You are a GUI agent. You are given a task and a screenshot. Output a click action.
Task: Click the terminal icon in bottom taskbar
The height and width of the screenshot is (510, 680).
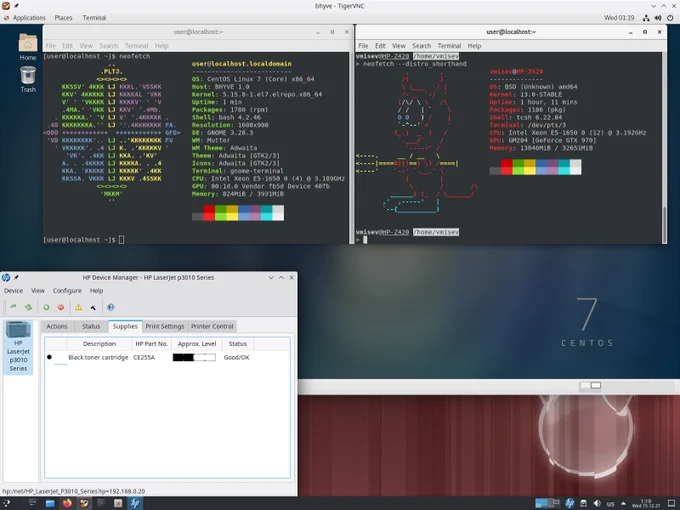[101, 503]
